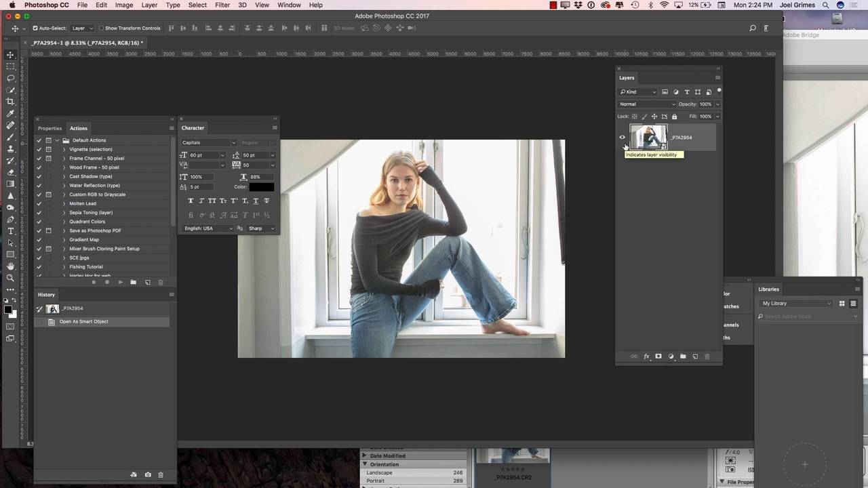868x488 pixels.
Task: Uncheck the Auto-Select checkbox
Action: pos(35,28)
